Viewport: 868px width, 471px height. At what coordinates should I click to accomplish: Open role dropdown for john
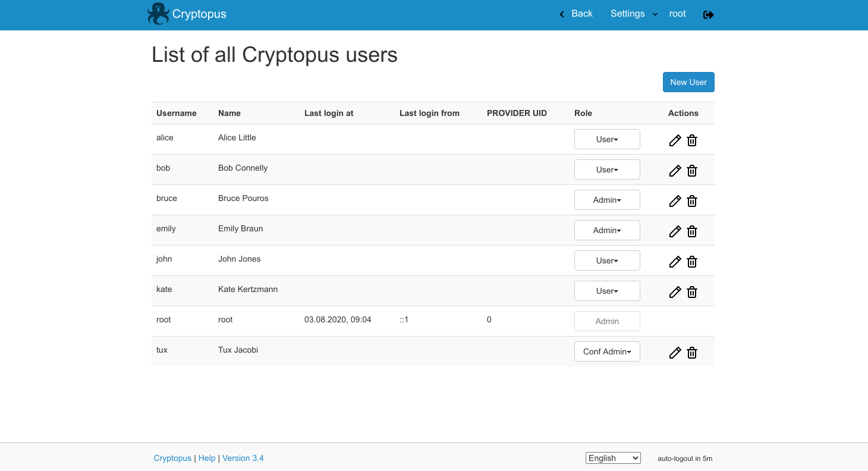click(607, 260)
